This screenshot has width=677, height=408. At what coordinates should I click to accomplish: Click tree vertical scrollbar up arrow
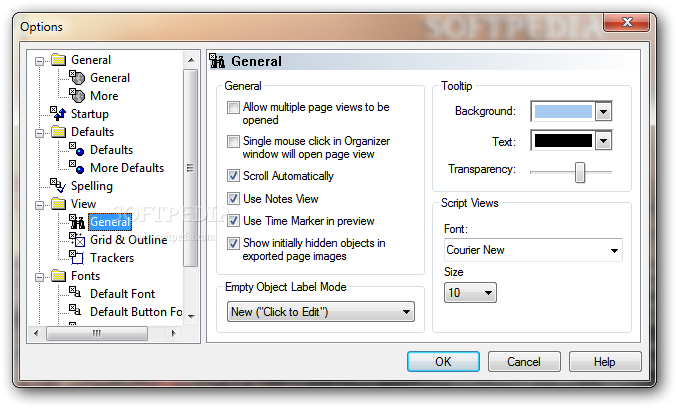coord(191,60)
